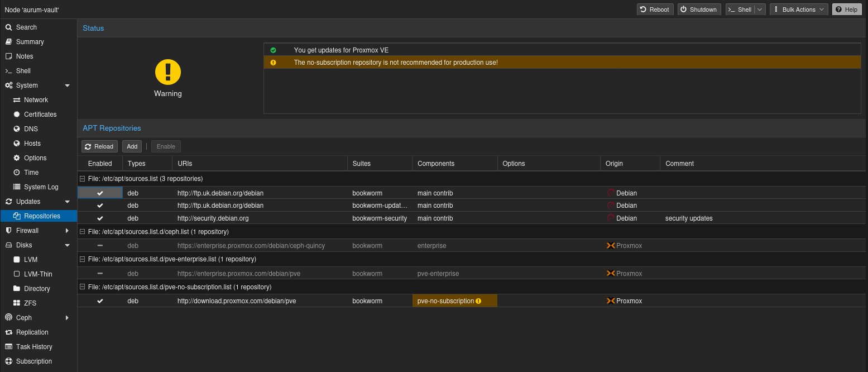Collapse the System tree section arrow

coord(68,85)
